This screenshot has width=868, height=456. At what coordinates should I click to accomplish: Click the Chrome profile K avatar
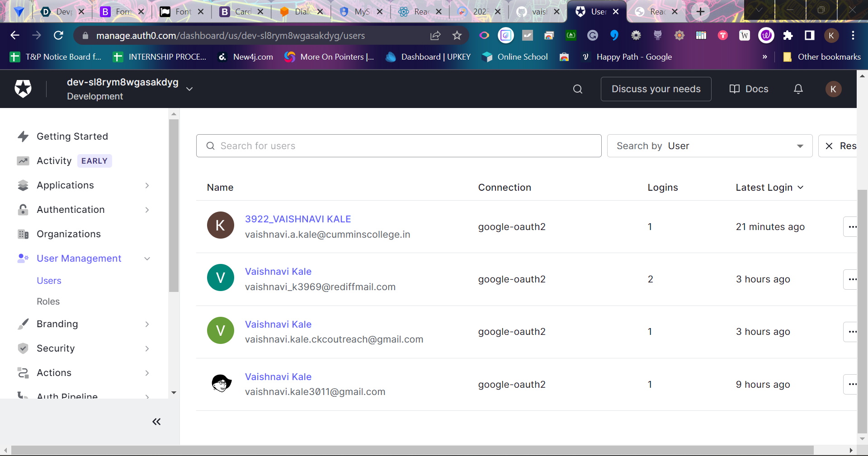tap(831, 35)
